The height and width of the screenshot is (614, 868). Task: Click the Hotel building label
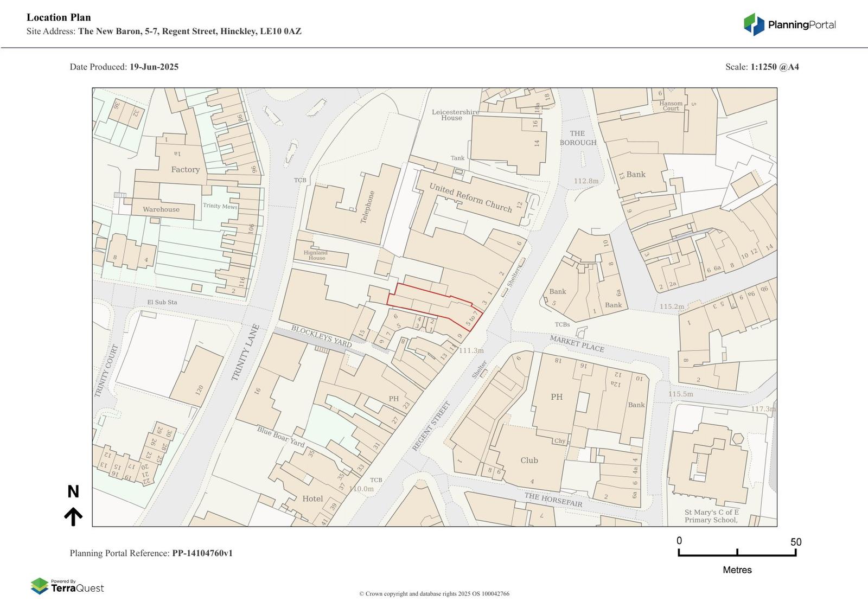coord(312,499)
